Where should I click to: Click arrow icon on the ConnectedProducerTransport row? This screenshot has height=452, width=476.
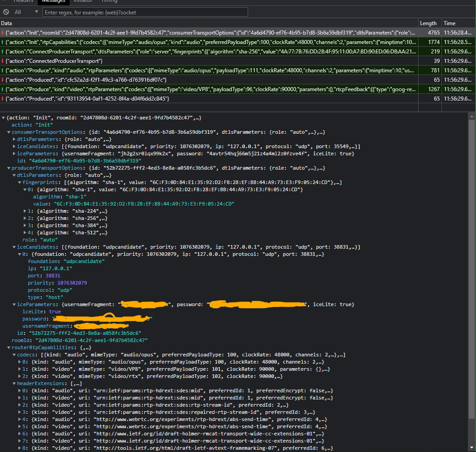[x=3, y=61]
